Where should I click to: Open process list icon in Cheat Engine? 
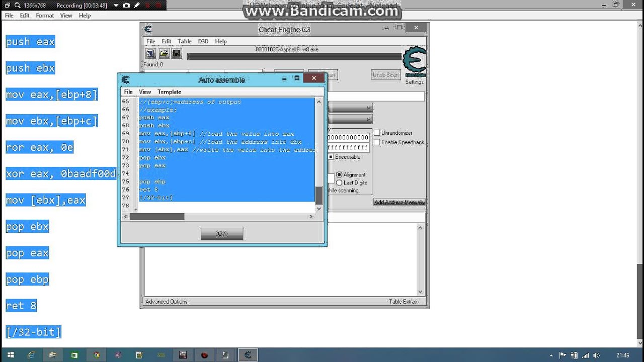(x=150, y=53)
